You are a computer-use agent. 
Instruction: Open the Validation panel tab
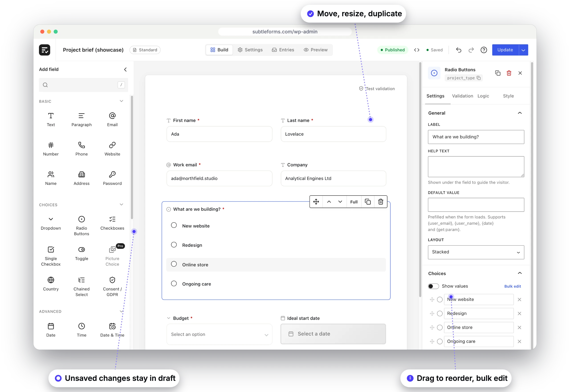(462, 96)
